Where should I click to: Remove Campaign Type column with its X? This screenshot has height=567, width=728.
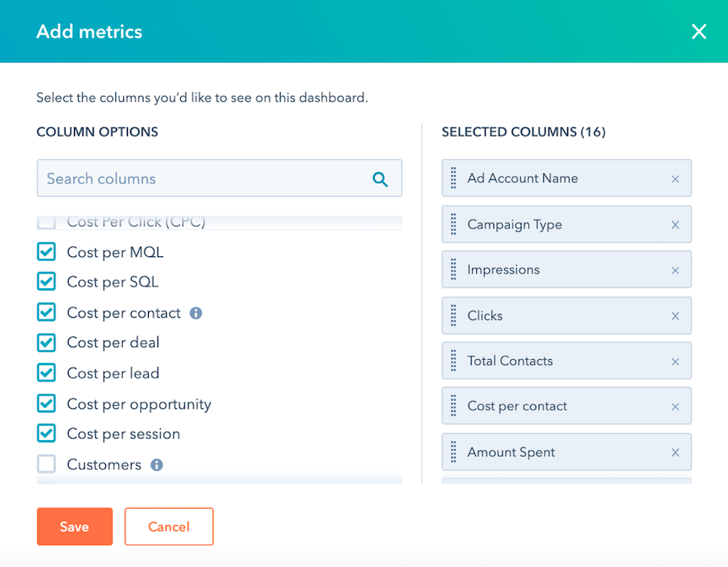coord(675,225)
